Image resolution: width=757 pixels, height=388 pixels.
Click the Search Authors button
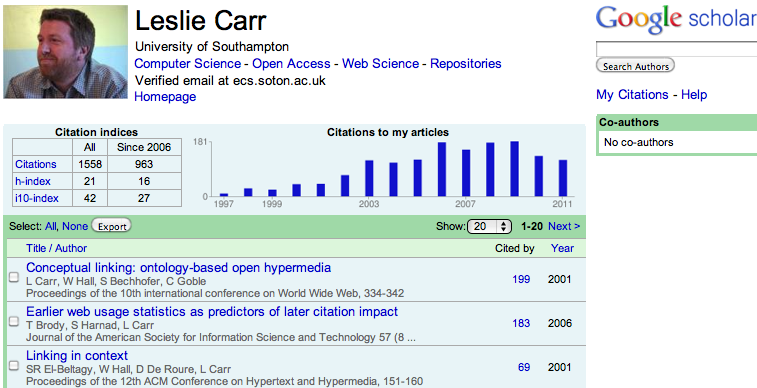point(635,66)
